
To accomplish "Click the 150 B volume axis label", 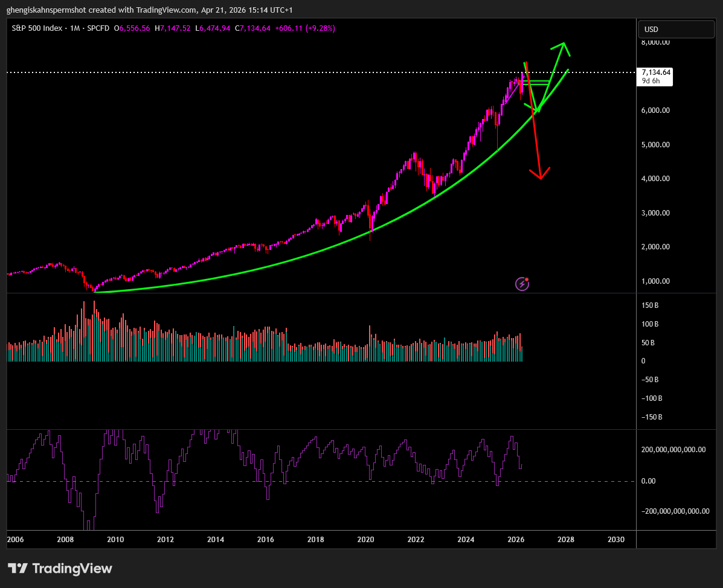I will pos(650,305).
